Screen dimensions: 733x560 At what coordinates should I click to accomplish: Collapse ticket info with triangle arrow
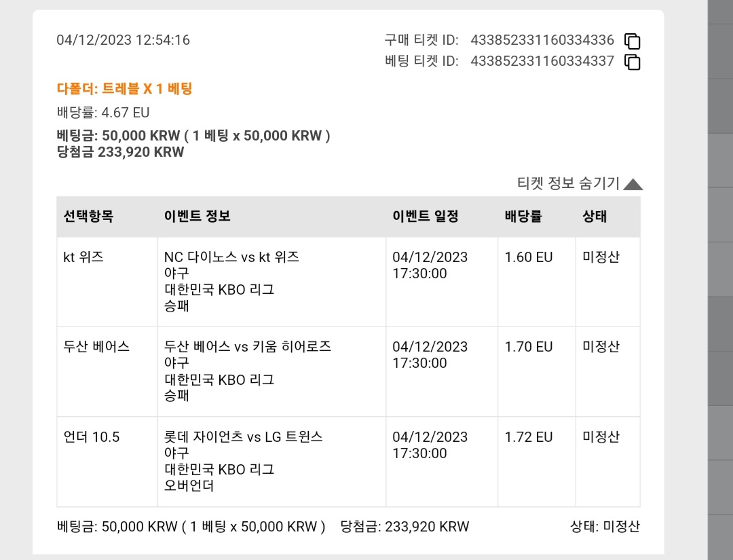click(633, 184)
